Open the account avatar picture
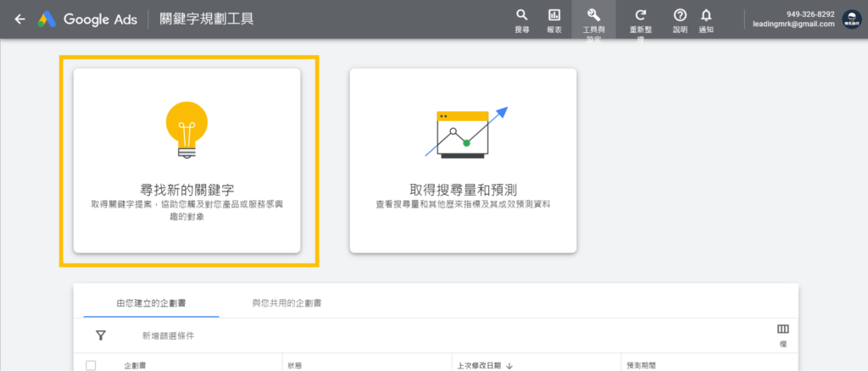The image size is (868, 371). tap(852, 19)
